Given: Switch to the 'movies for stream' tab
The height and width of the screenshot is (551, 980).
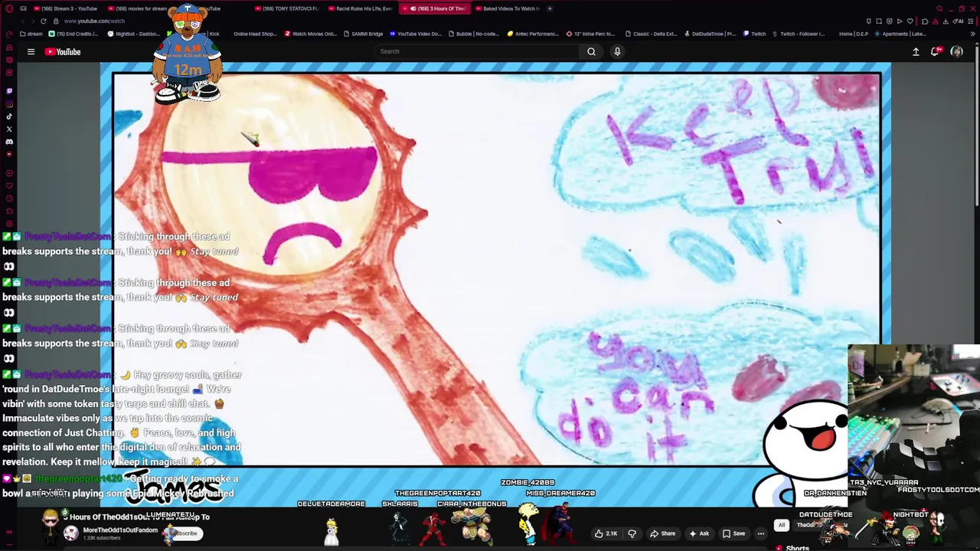Looking at the screenshot, I should click(x=136, y=8).
